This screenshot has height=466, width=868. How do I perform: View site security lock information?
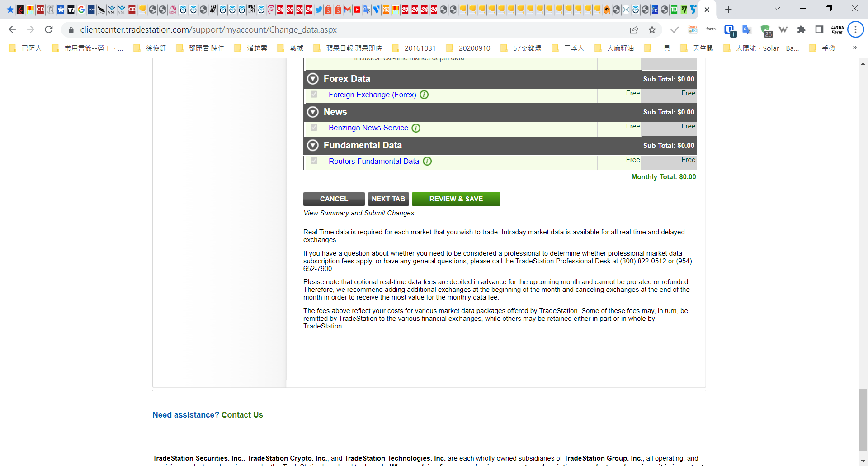click(x=71, y=30)
